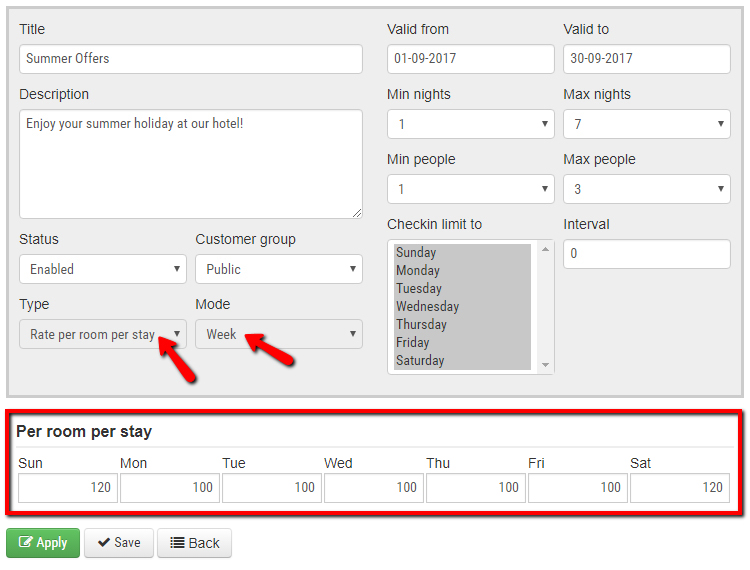Select Wednesday in Checkin limit list

coord(428,307)
